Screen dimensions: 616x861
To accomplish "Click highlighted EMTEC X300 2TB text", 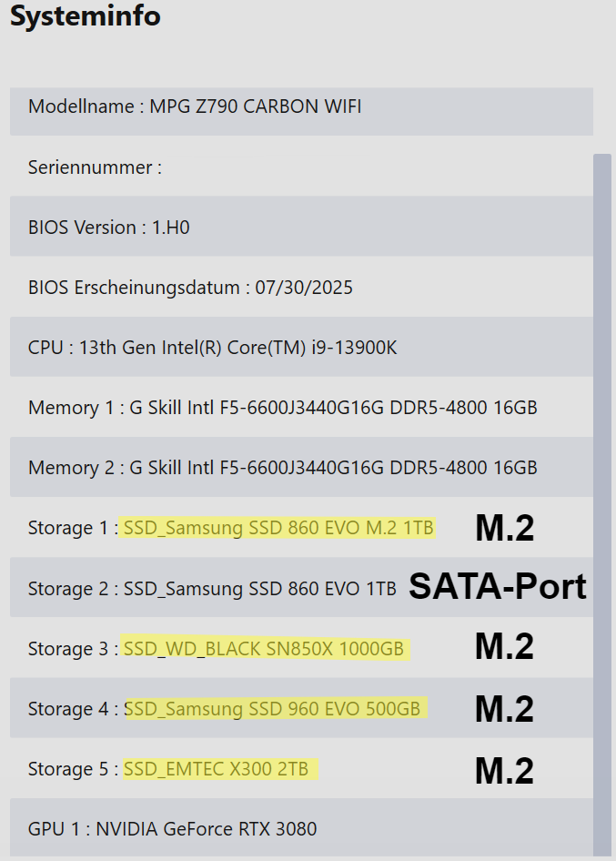I will [x=217, y=769].
